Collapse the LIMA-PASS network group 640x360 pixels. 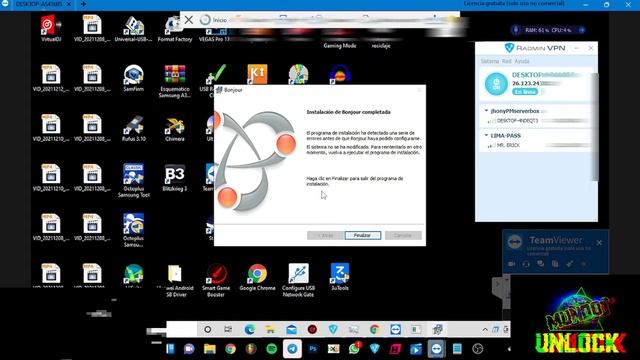pyautogui.click(x=486, y=135)
